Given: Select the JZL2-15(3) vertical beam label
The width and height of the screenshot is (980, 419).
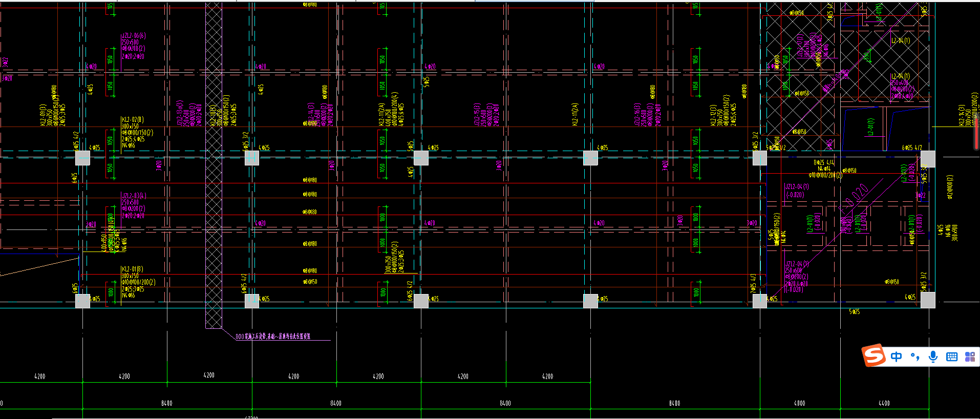Looking at the screenshot, I should click(x=477, y=114).
